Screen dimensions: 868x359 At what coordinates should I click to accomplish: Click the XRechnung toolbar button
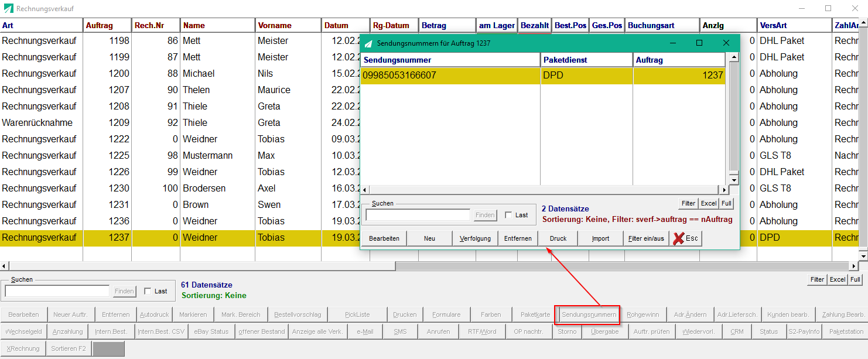(x=23, y=348)
